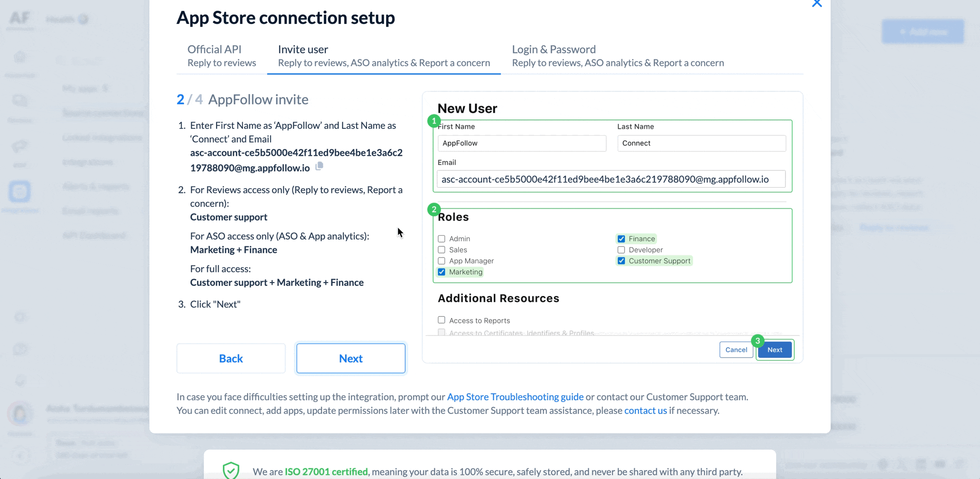Open the Login & Password tab
This screenshot has height=479, width=980.
coord(618,56)
